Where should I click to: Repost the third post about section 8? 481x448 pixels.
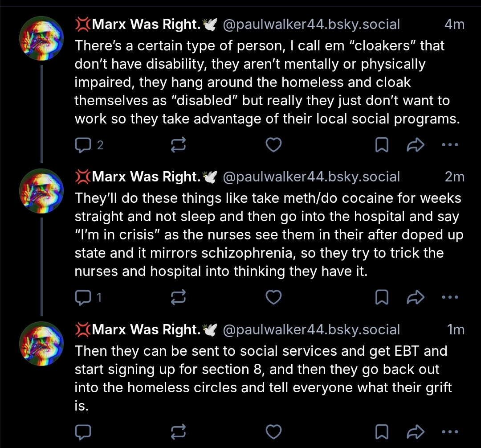(x=178, y=431)
